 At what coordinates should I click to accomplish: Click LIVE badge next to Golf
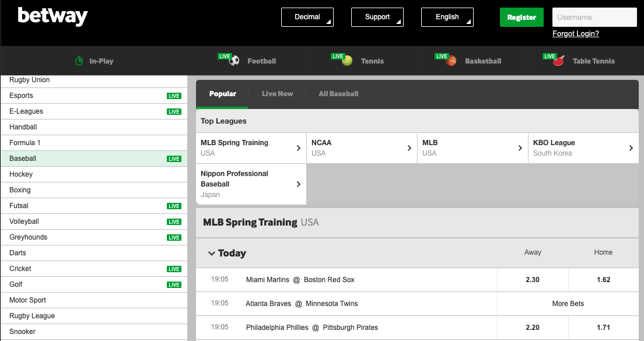click(x=174, y=285)
